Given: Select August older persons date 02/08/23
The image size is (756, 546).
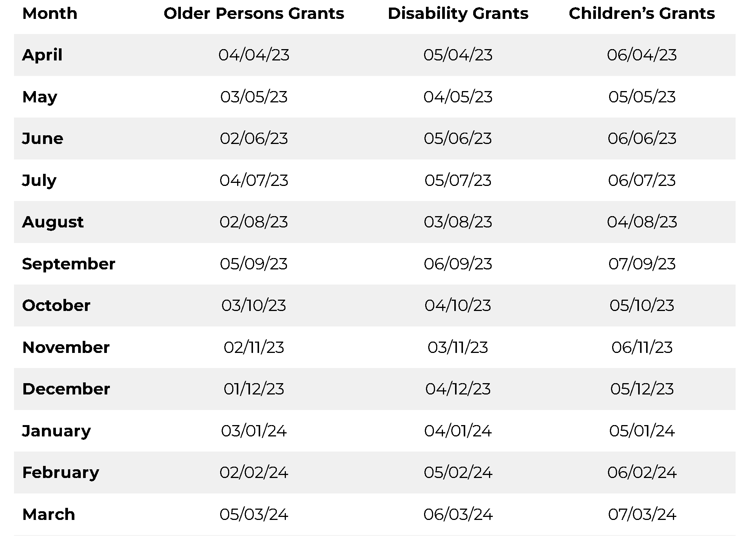Looking at the screenshot, I should [254, 222].
